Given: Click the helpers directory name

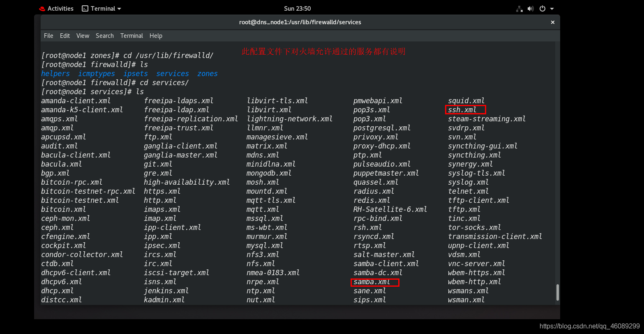Looking at the screenshot, I should point(55,74).
